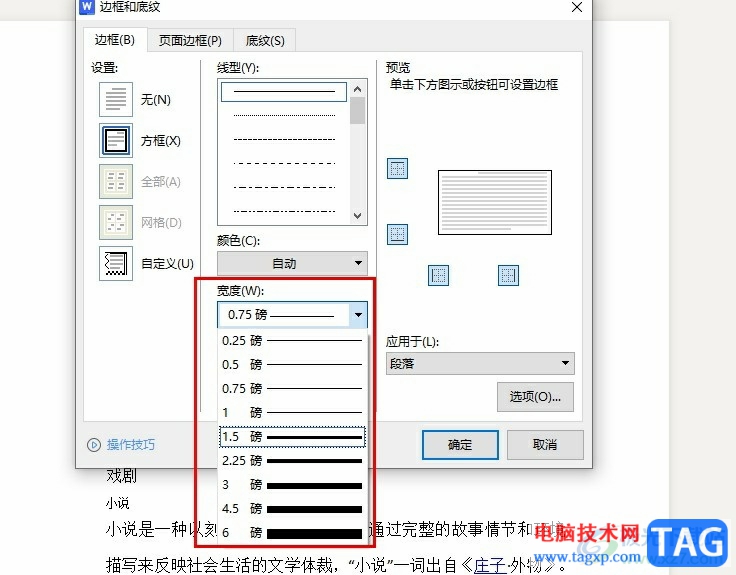Click the 戏剧 text in the document

122,475
